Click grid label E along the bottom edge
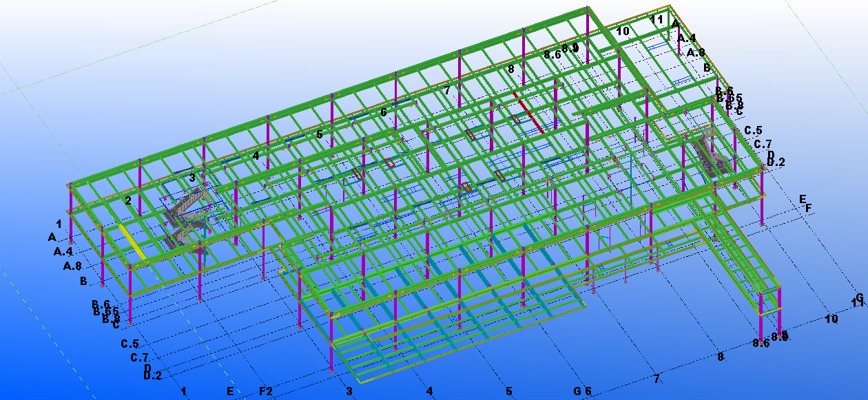The image size is (868, 400). [230, 391]
